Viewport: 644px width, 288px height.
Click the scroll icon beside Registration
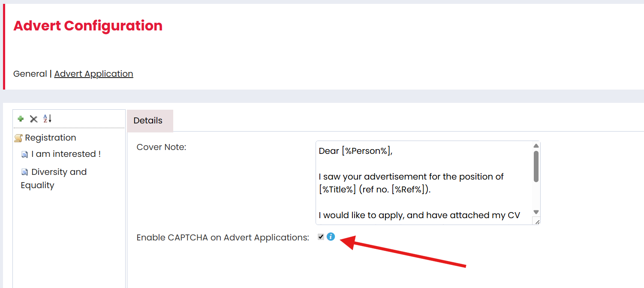pos(18,138)
